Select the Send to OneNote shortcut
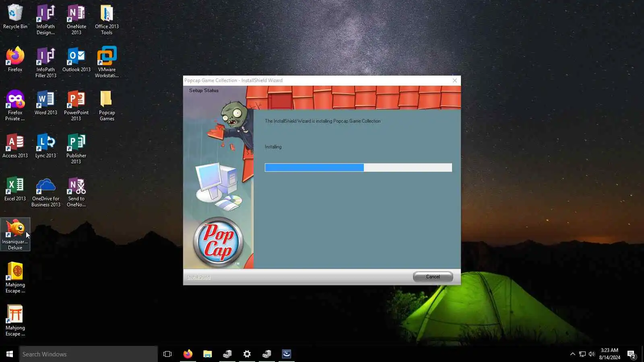The width and height of the screenshot is (644, 362). 76,192
